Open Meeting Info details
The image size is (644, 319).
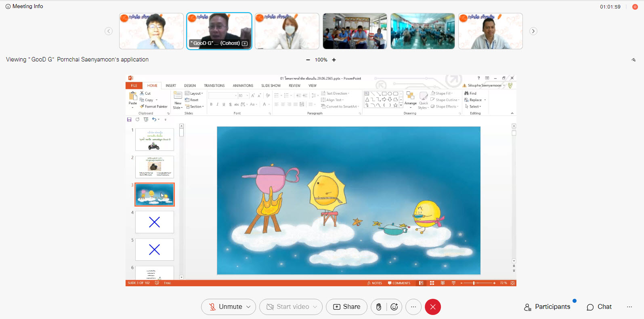(x=24, y=6)
